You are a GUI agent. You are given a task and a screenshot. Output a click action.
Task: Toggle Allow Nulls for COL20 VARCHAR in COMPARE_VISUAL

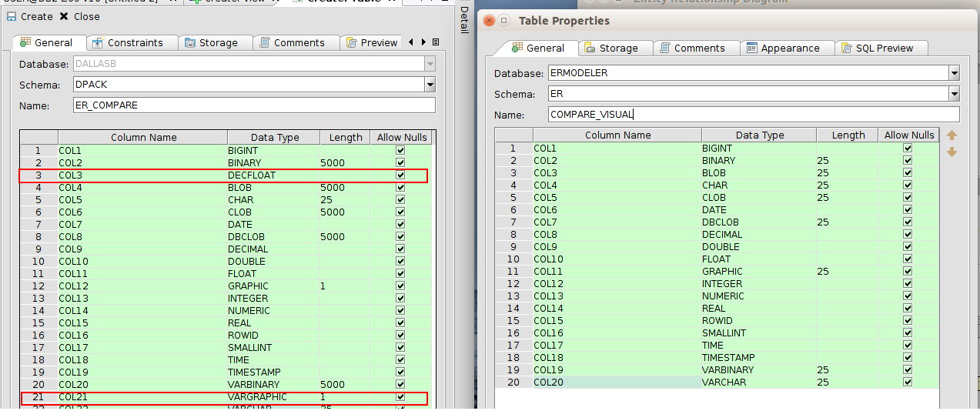908,382
